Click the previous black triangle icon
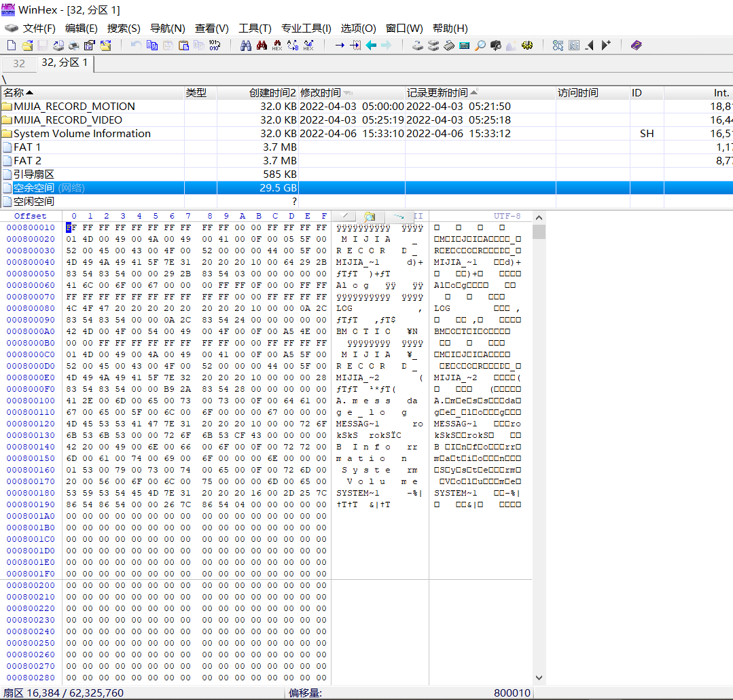This screenshot has width=733, height=700. (590, 45)
